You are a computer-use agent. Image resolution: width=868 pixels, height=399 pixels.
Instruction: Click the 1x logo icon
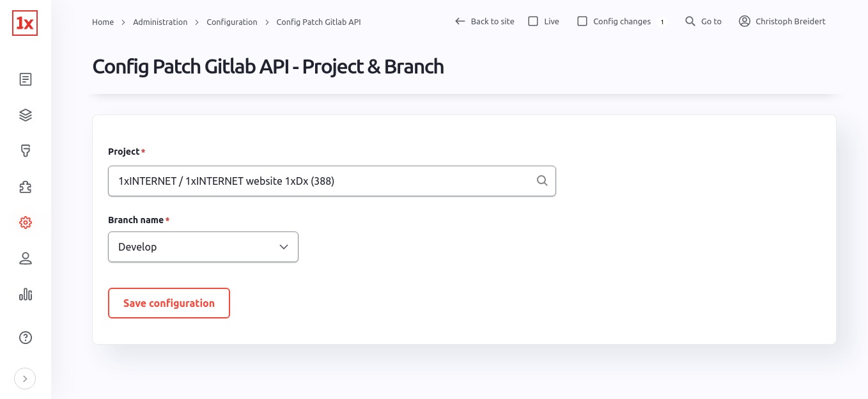(25, 23)
